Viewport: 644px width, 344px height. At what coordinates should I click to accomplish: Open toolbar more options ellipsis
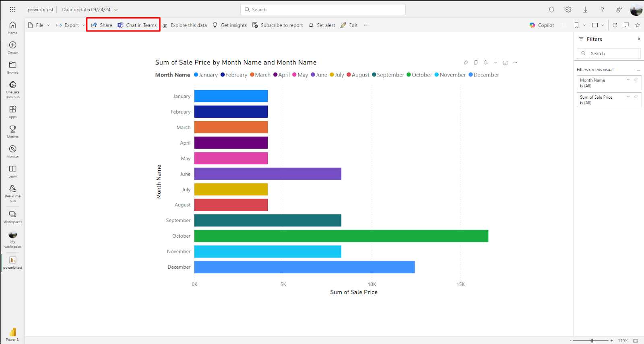point(367,25)
